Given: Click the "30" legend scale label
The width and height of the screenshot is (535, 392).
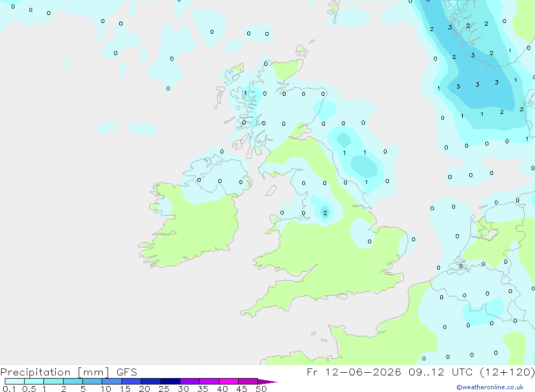Looking at the screenshot, I should (183, 389).
